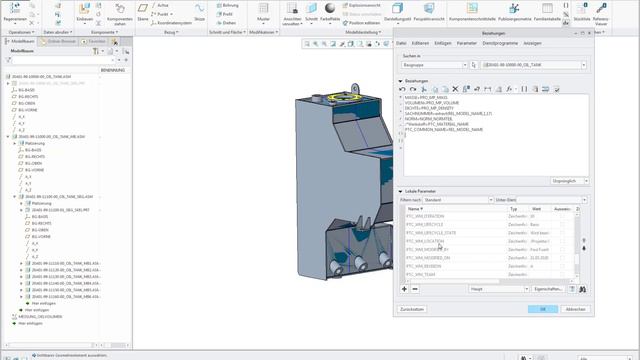Open the Baugruppe search type dropdown

click(x=434, y=65)
